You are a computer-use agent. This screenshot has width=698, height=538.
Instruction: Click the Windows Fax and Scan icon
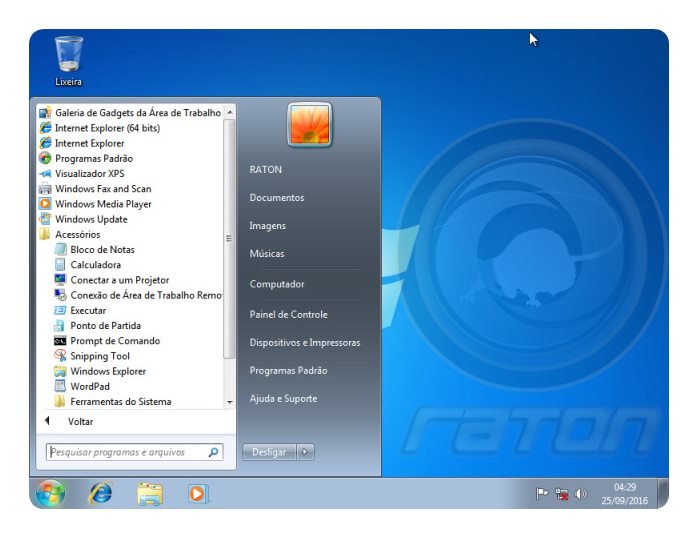pos(45,189)
